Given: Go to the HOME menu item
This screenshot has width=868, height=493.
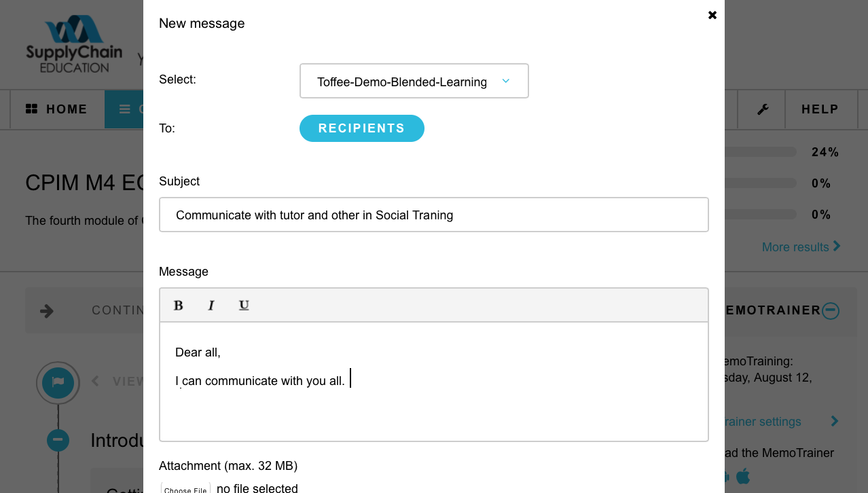Looking at the screenshot, I should point(57,109).
